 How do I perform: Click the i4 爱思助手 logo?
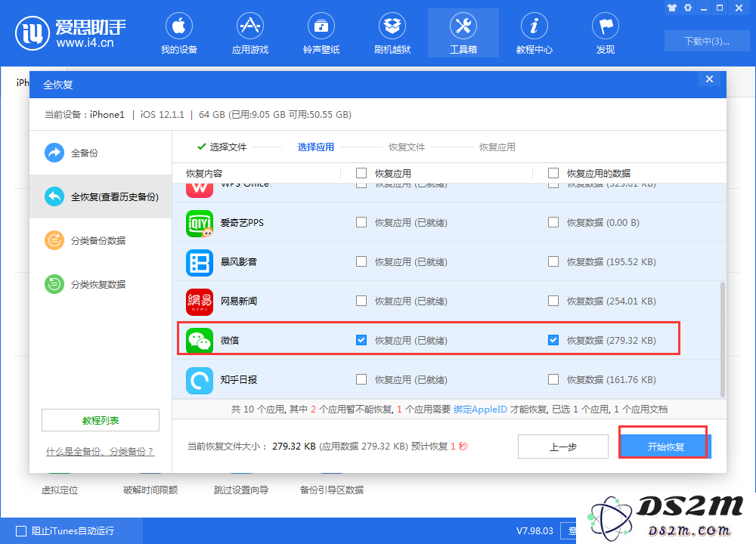[70, 33]
